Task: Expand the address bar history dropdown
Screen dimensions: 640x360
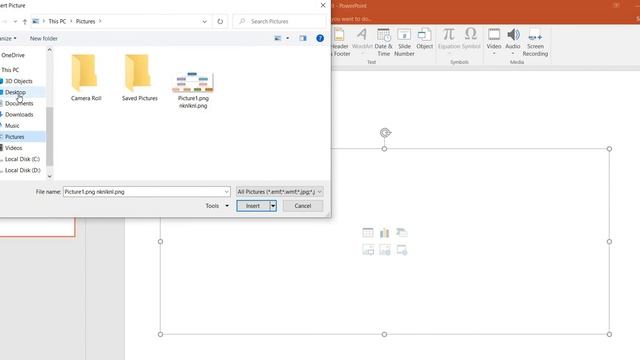Action: [x=204, y=21]
